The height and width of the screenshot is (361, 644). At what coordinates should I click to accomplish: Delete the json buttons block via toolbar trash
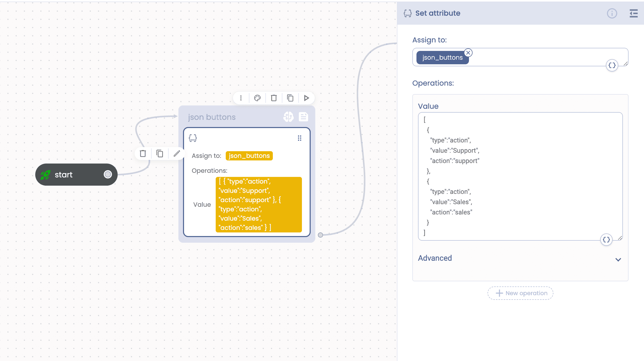click(274, 98)
